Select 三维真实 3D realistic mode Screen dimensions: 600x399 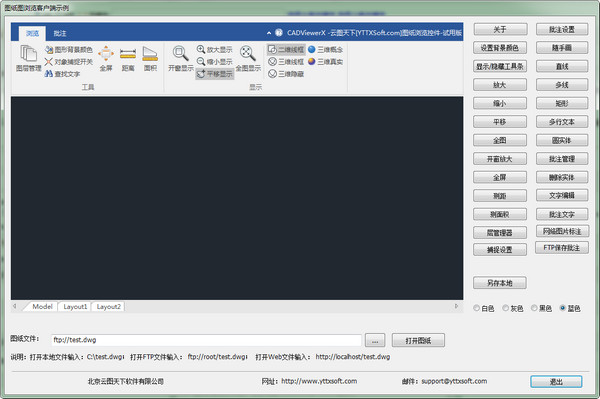click(325, 62)
